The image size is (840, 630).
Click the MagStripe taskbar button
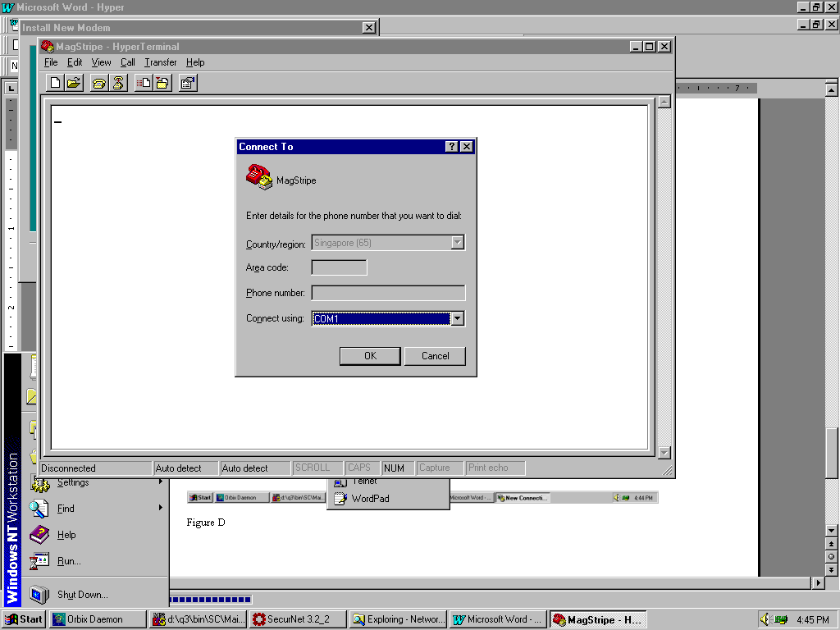coord(598,619)
